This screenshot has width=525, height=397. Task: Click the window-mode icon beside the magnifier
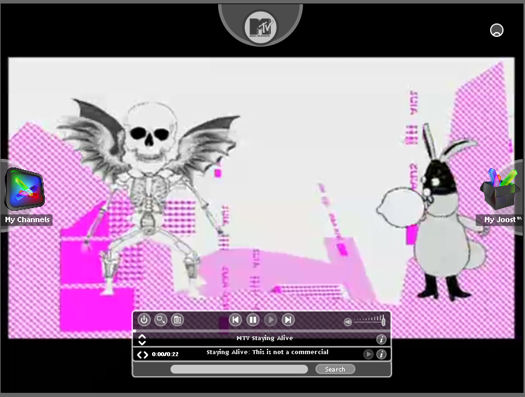coord(177,320)
